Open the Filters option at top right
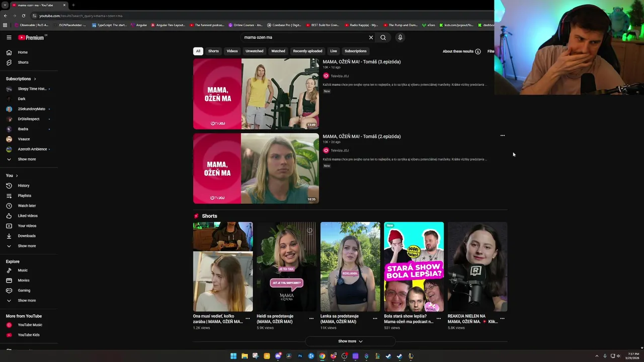 point(491,51)
